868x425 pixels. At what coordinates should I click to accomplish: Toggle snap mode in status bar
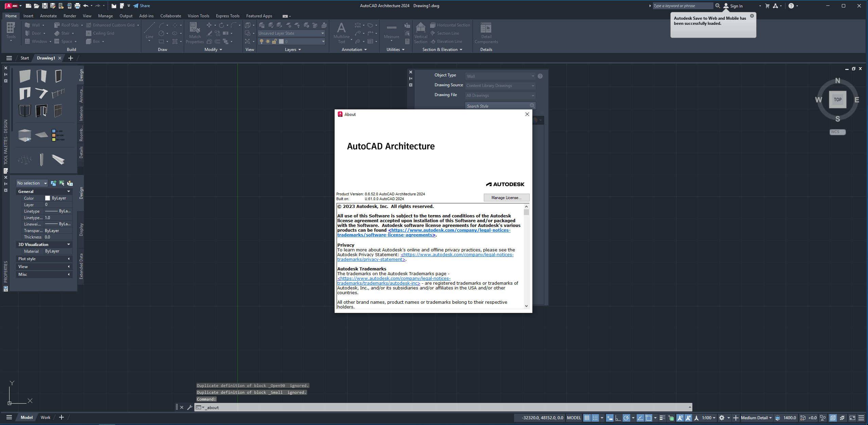(x=595, y=418)
